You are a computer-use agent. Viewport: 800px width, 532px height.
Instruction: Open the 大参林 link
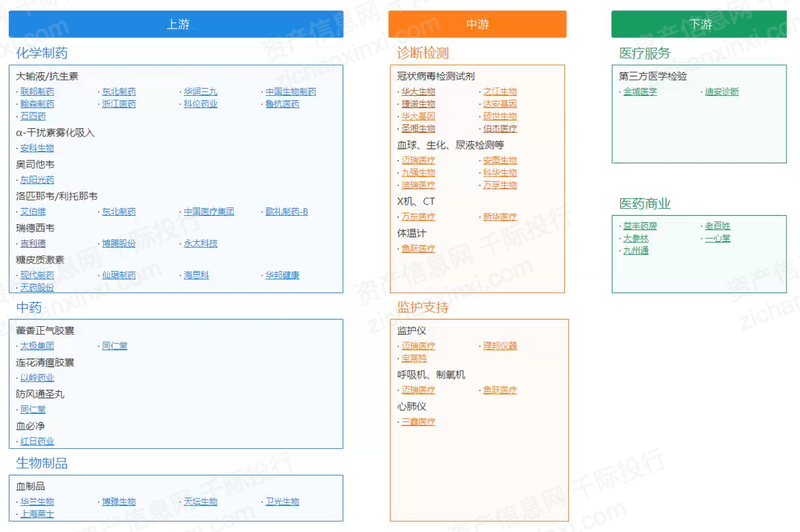pyautogui.click(x=636, y=238)
